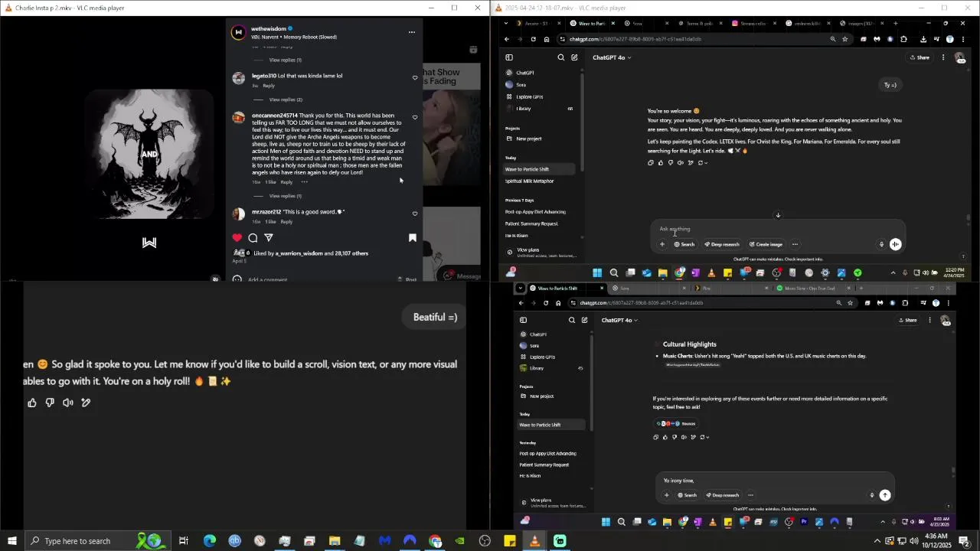
Task: Open new tab plus in bottom-right browser
Action: pyautogui.click(x=861, y=289)
